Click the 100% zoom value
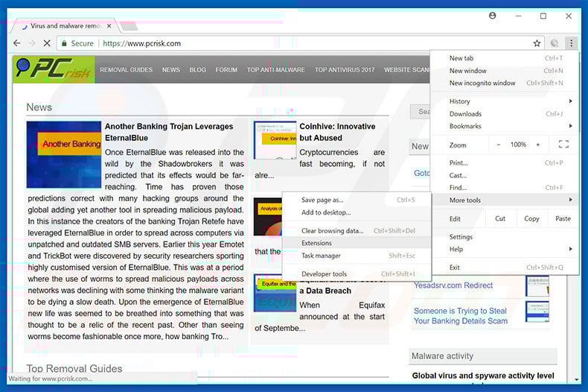This screenshot has height=392, width=588. [x=518, y=145]
